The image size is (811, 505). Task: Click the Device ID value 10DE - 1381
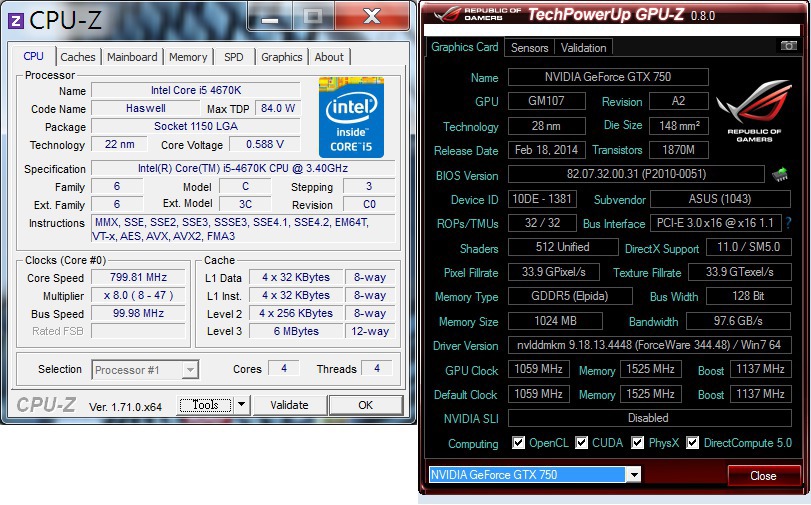coord(542,199)
